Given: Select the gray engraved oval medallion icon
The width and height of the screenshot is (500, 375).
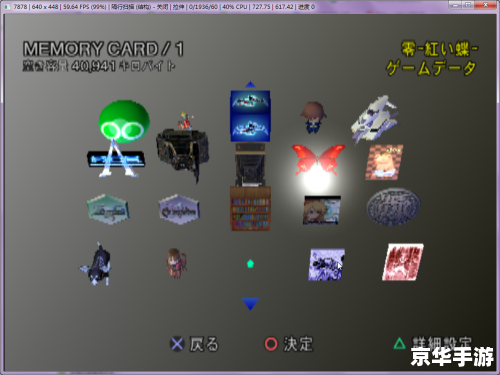Looking at the screenshot, I should tap(393, 207).
